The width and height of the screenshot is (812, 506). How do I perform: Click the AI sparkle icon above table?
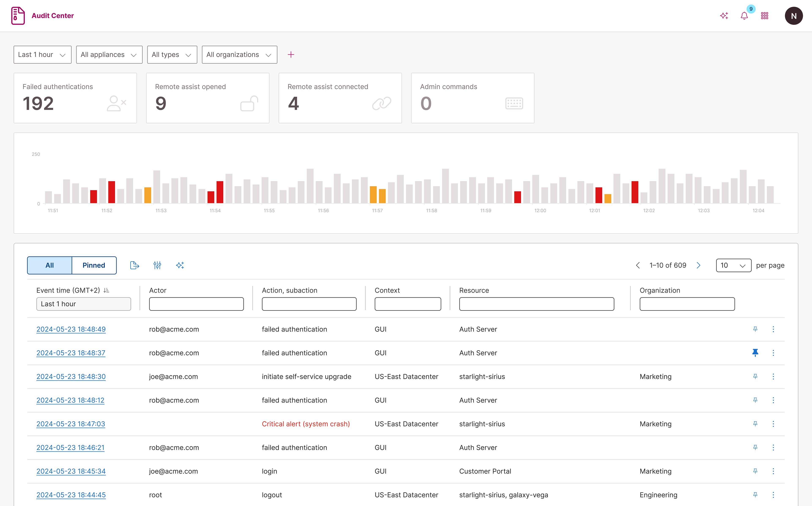[x=180, y=265]
